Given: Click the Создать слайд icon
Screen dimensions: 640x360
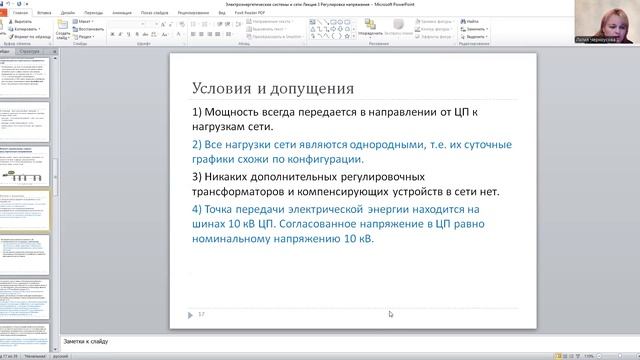Looking at the screenshot, I should point(62,24).
